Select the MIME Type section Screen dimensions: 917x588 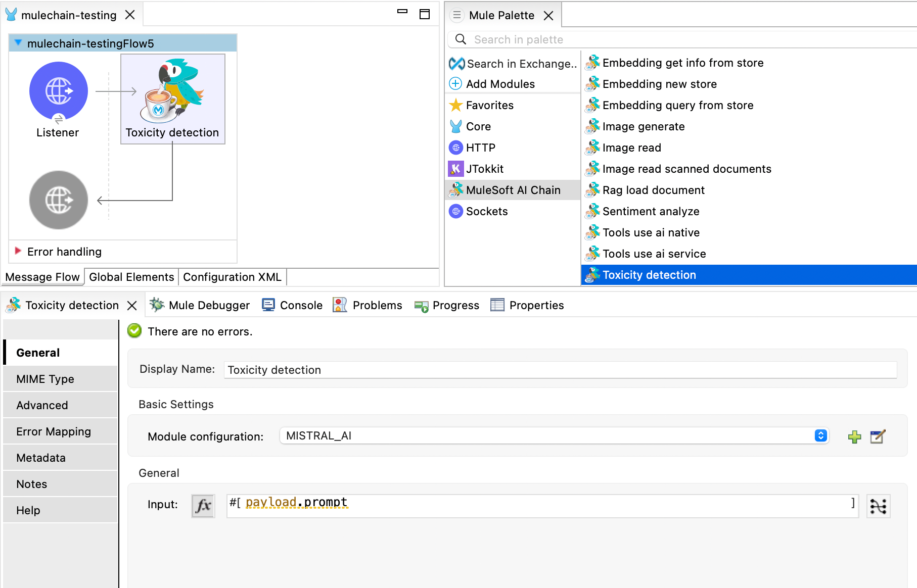pyautogui.click(x=61, y=379)
